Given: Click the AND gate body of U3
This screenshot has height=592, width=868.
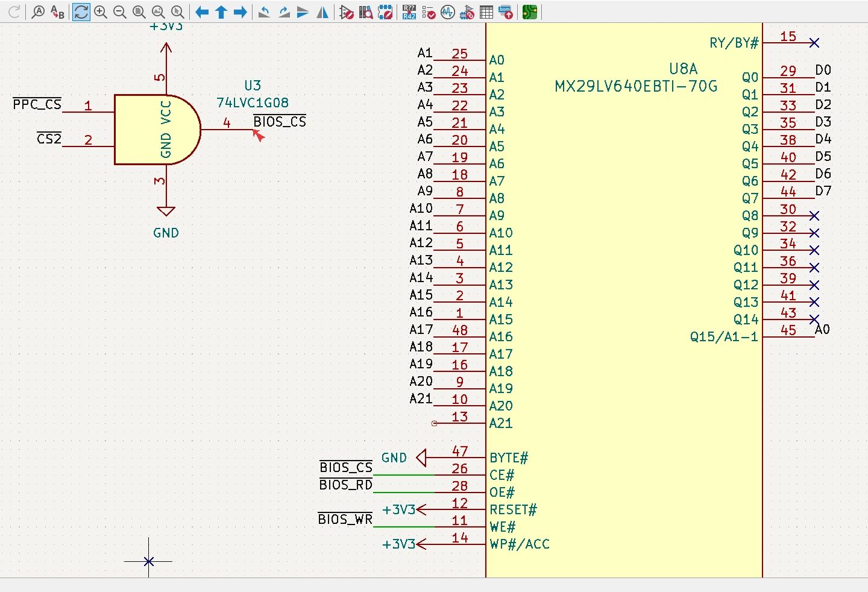Looking at the screenshot, I should point(157,130).
